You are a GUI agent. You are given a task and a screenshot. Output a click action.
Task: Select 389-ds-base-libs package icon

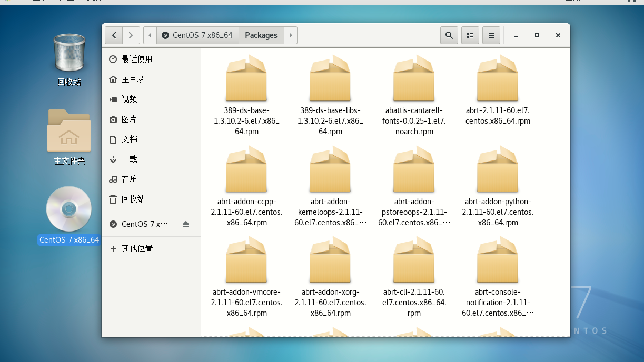330,78
